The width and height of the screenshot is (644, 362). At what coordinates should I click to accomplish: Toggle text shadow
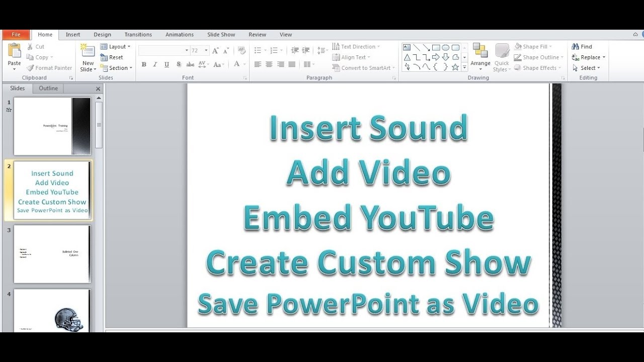(178, 64)
